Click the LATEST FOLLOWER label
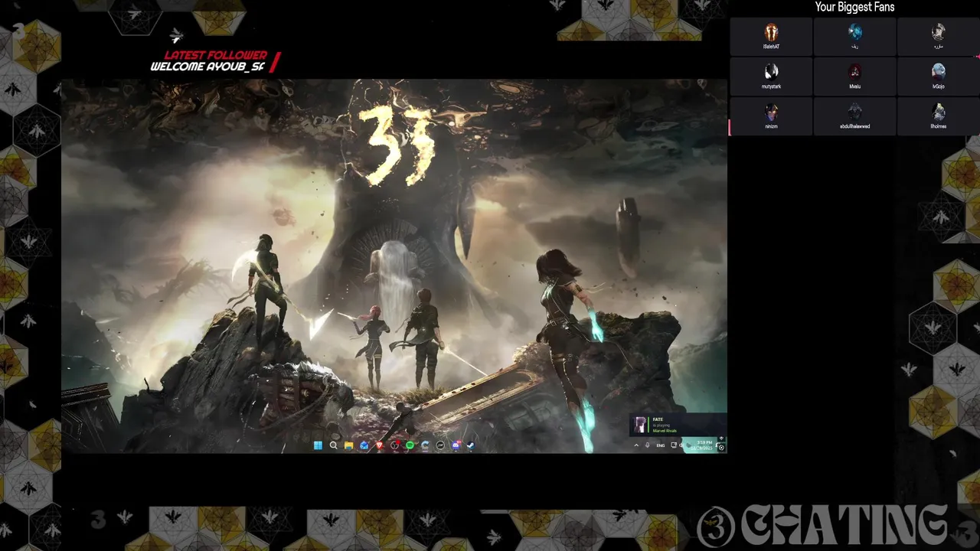 click(216, 55)
